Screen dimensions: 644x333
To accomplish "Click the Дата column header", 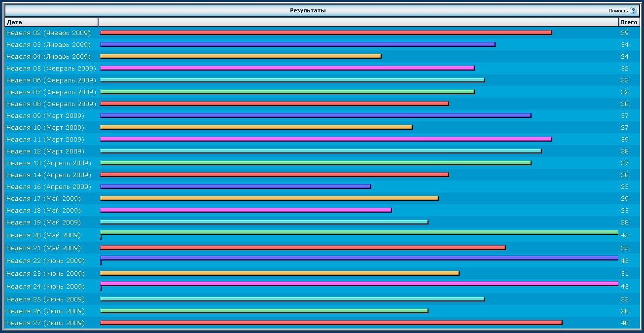I will [x=14, y=22].
